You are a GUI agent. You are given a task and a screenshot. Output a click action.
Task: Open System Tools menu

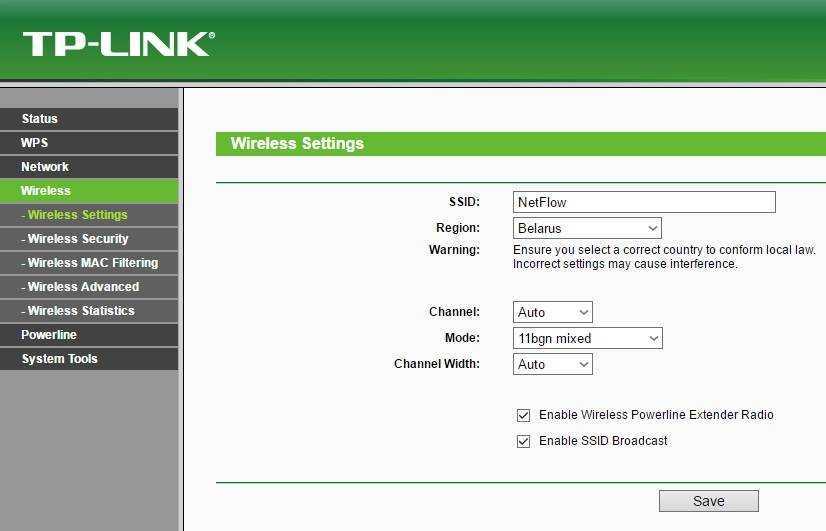pyautogui.click(x=60, y=359)
